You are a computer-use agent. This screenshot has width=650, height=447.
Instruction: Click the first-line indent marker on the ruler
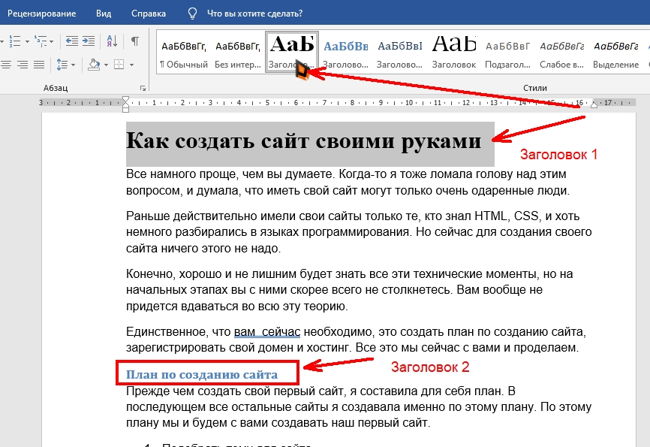click(x=126, y=99)
